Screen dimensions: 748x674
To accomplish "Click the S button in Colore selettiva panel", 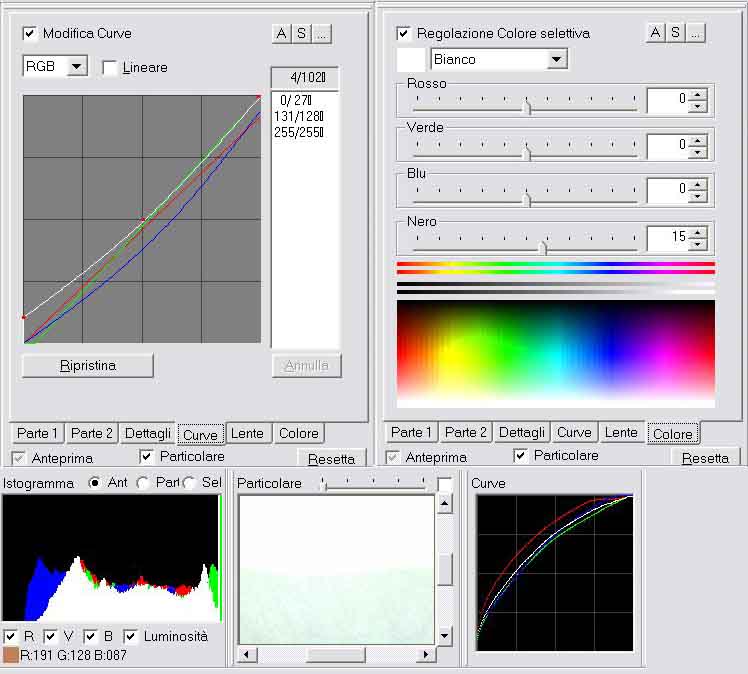I will coord(675,33).
